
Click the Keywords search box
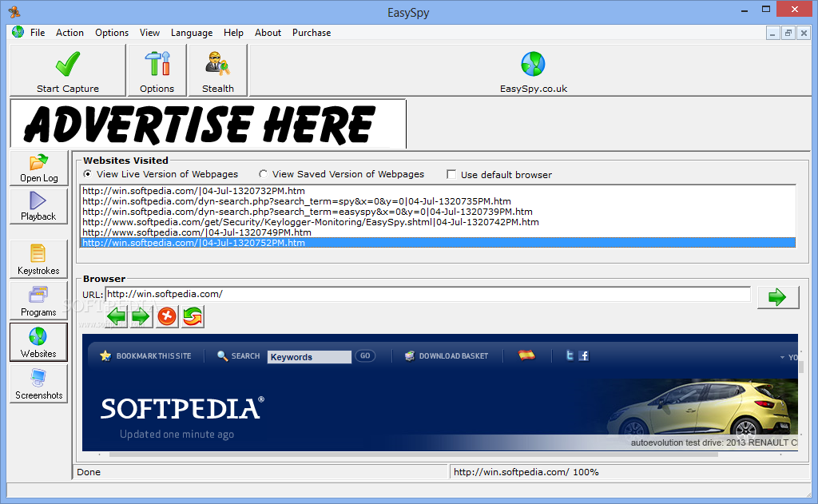coord(309,357)
